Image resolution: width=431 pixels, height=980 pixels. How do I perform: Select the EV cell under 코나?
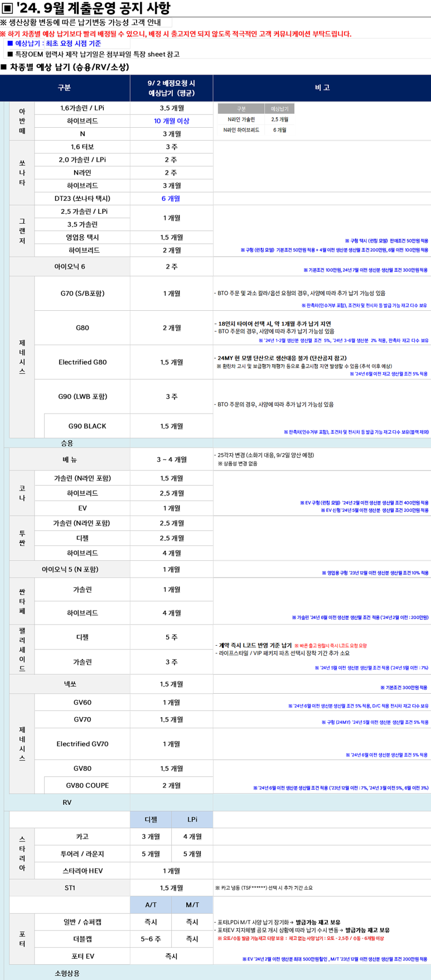pos(83,508)
